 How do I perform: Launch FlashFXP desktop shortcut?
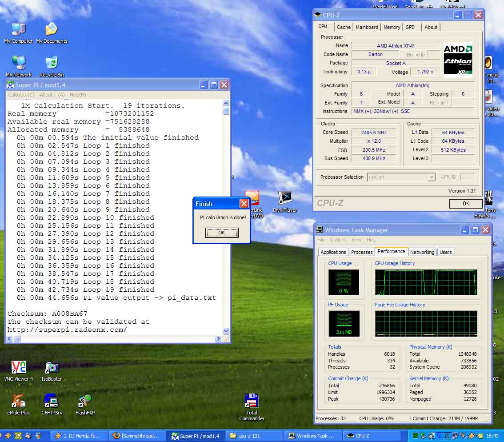coord(85,404)
